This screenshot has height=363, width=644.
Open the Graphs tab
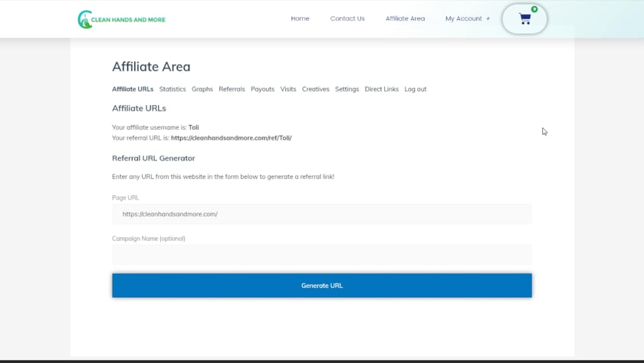click(x=202, y=89)
